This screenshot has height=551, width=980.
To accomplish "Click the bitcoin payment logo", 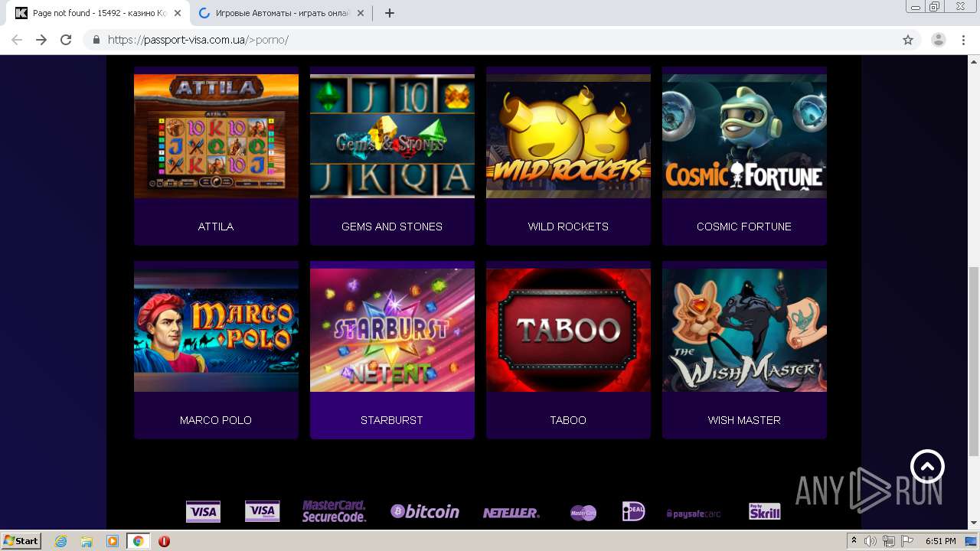I will tap(425, 511).
